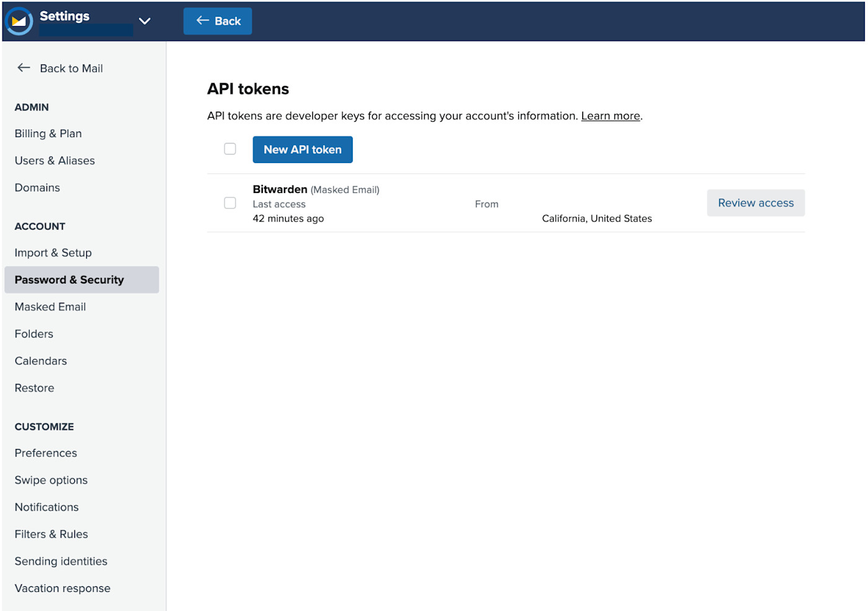Open the 'Restore' page
The image size is (868, 611).
tap(34, 387)
